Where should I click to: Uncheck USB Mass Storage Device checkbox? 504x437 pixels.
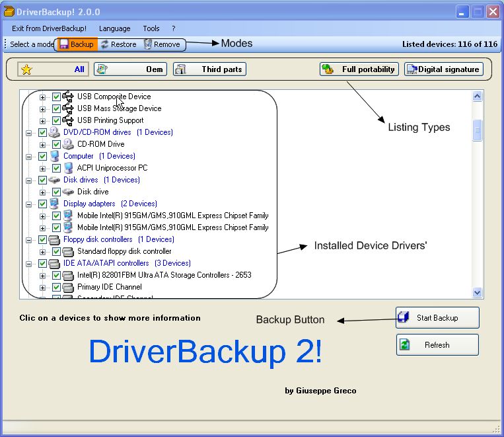click(56, 108)
